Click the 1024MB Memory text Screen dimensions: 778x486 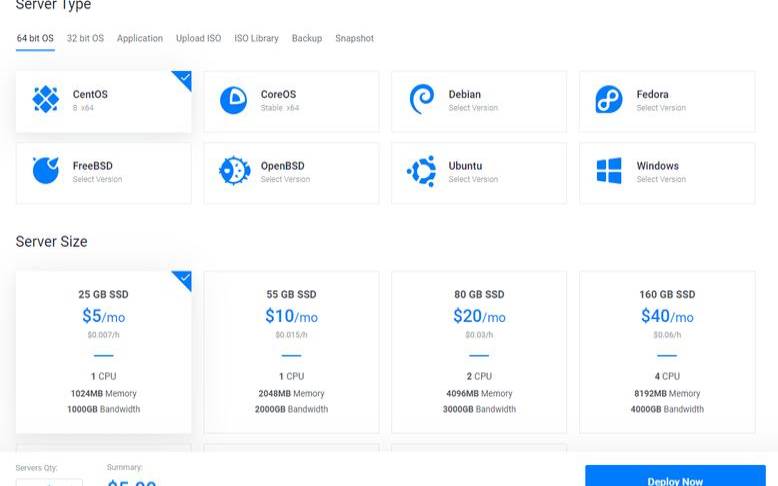coord(103,393)
